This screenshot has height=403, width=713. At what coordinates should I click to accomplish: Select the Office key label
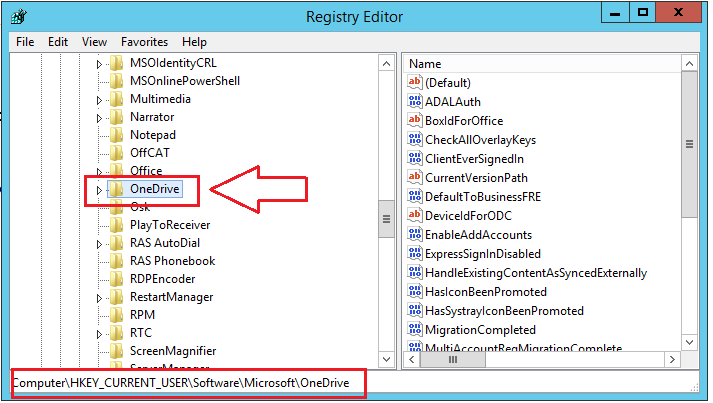point(146,171)
